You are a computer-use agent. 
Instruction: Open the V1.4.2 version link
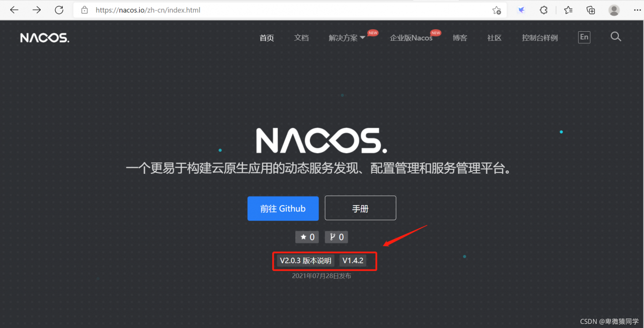pyautogui.click(x=353, y=260)
